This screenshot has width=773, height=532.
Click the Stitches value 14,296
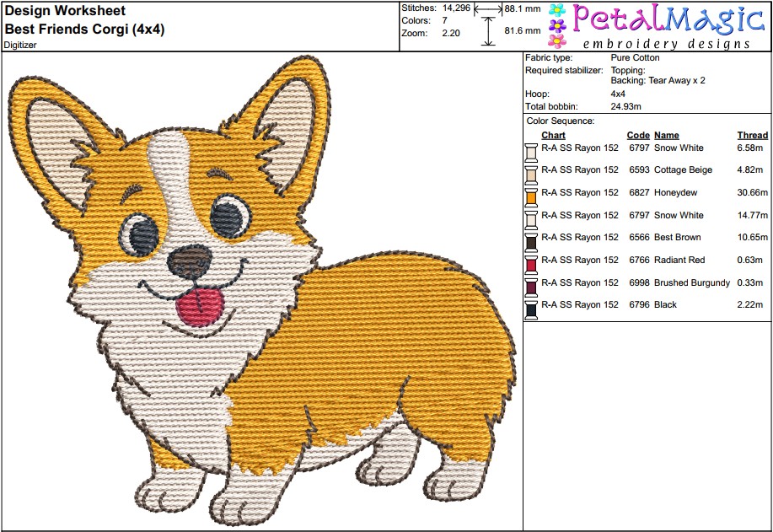click(x=457, y=8)
